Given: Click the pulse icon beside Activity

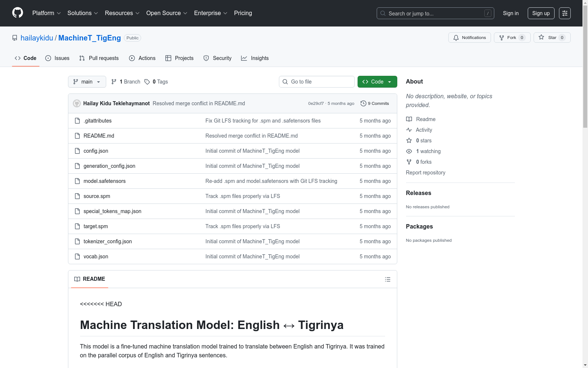Looking at the screenshot, I should pos(409,130).
